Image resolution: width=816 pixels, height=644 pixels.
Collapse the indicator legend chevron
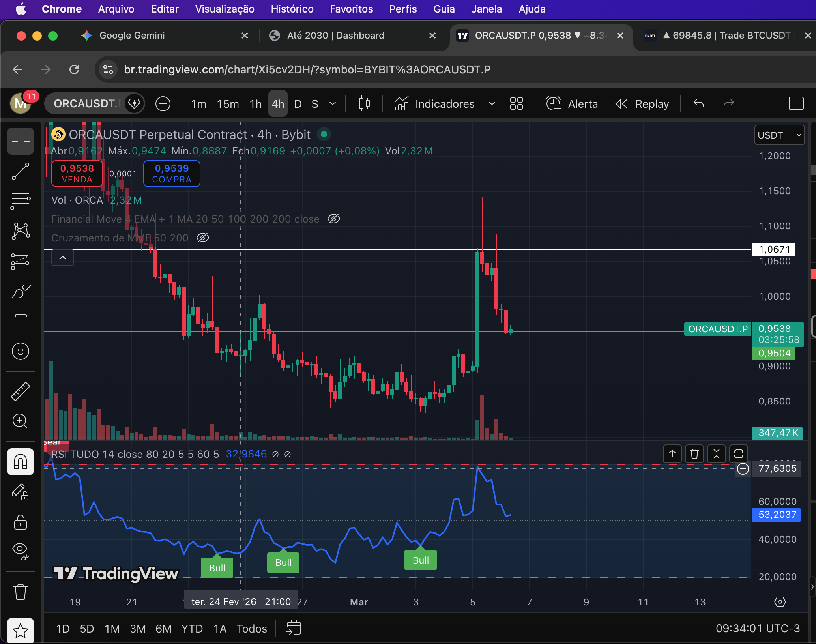[x=63, y=258]
